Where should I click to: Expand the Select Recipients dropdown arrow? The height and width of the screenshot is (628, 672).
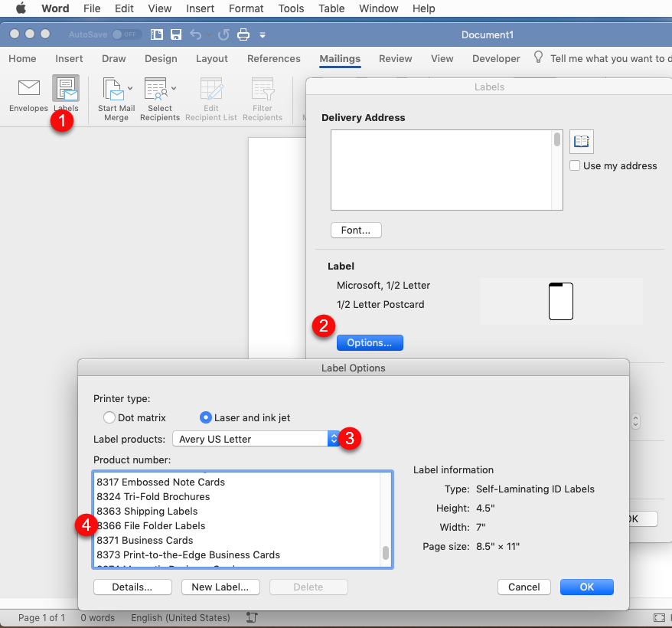click(x=174, y=88)
